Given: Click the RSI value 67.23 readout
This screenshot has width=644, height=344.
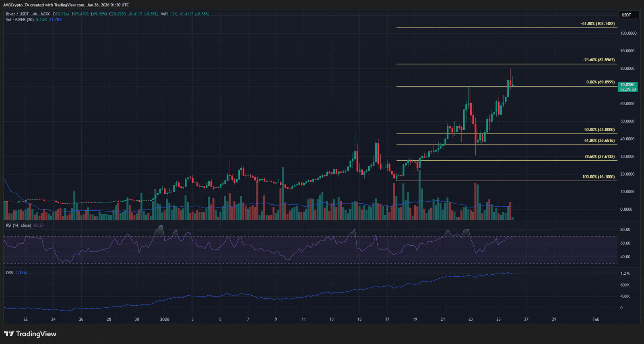Looking at the screenshot, I should click(39, 225).
